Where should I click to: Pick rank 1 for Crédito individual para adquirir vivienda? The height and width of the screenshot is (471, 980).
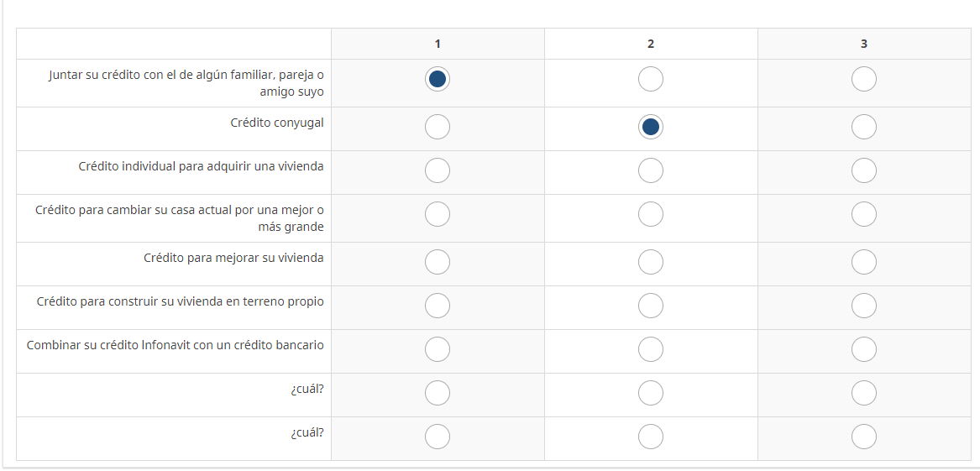(438, 170)
